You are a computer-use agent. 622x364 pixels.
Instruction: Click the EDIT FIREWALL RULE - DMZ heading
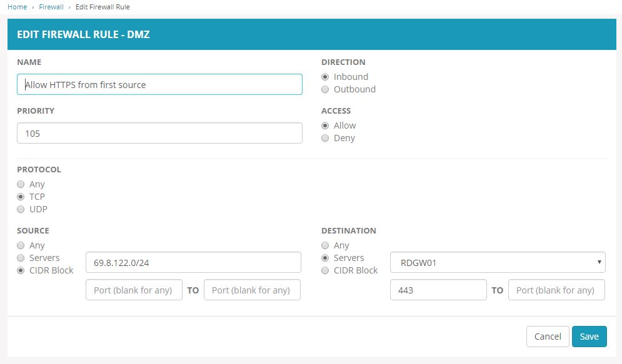(83, 34)
